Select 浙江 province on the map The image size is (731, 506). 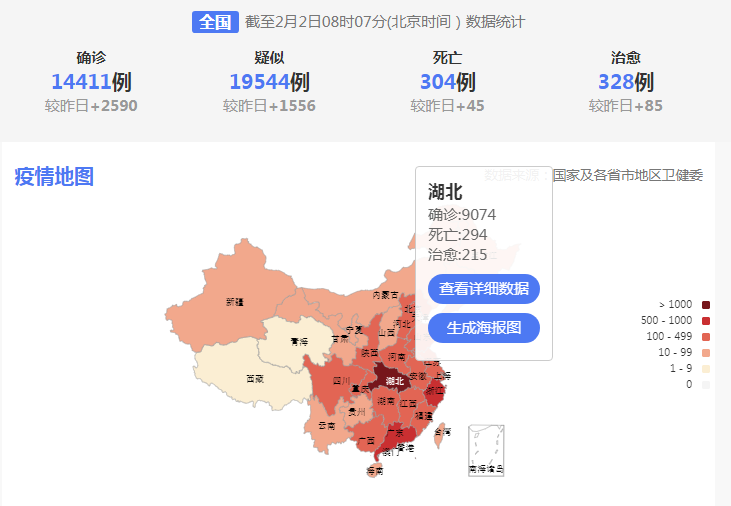[434, 393]
